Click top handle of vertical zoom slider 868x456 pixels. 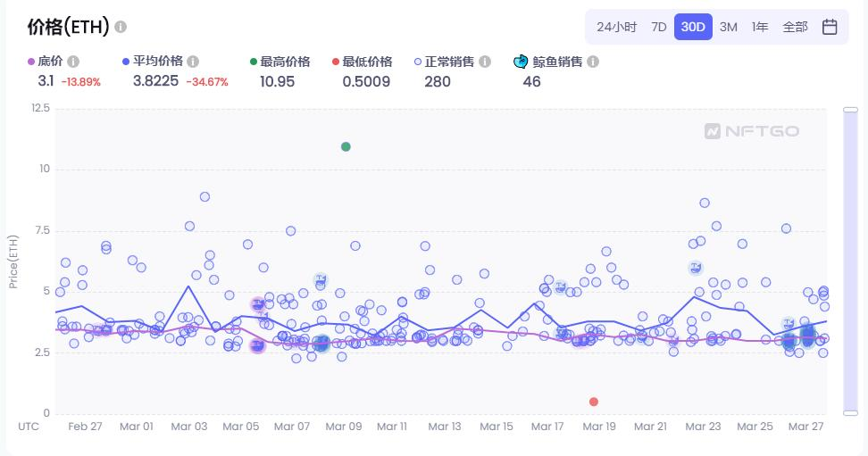pos(850,110)
